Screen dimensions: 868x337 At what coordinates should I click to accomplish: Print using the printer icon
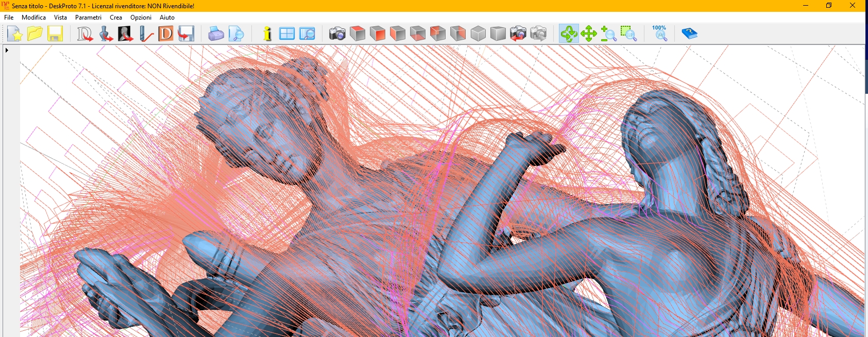pos(216,34)
